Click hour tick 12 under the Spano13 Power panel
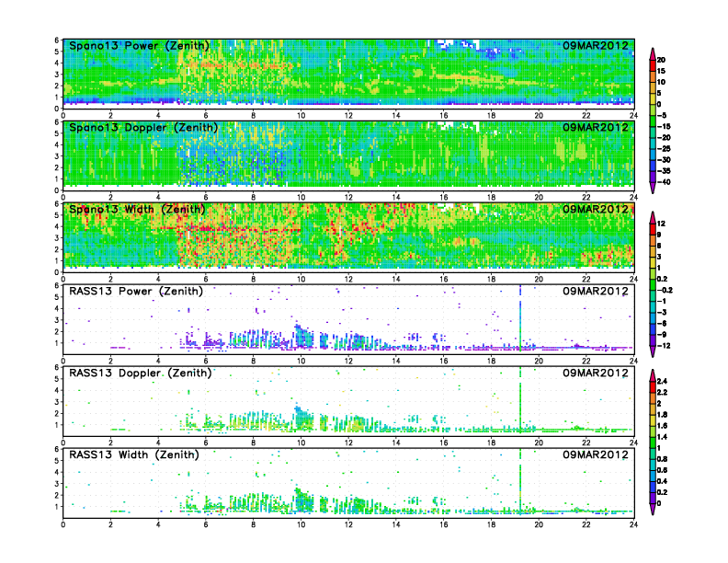Viewport: 728px width, 563px height. click(x=348, y=116)
